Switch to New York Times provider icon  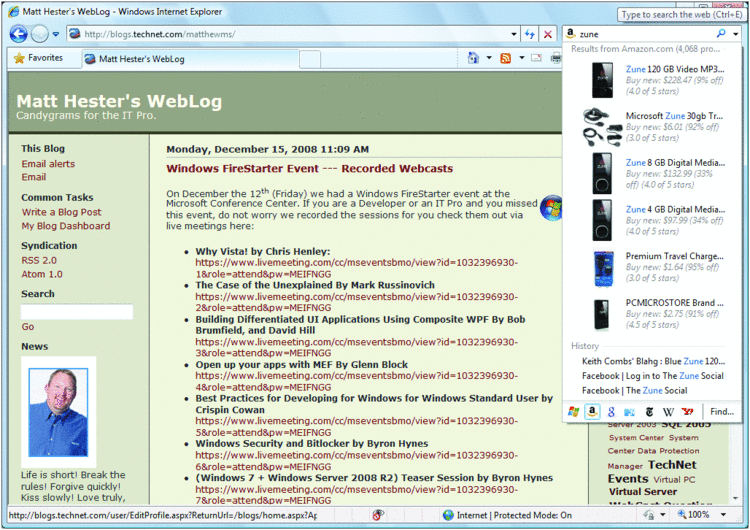(x=649, y=412)
